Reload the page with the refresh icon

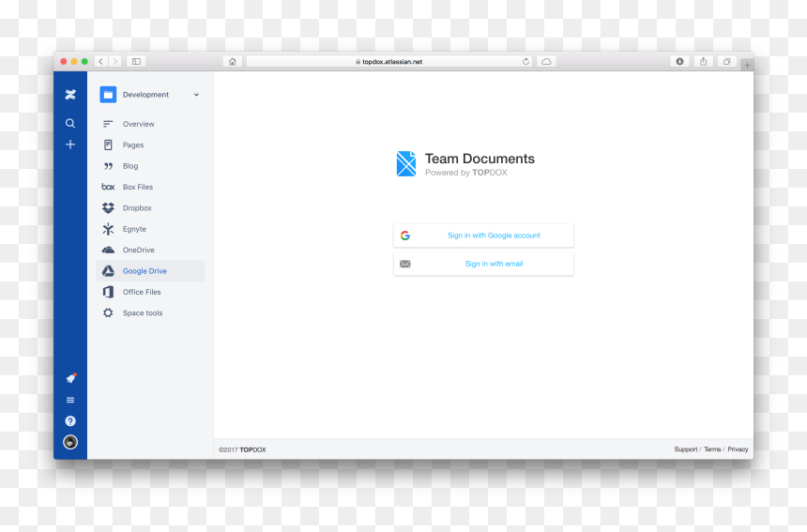525,62
